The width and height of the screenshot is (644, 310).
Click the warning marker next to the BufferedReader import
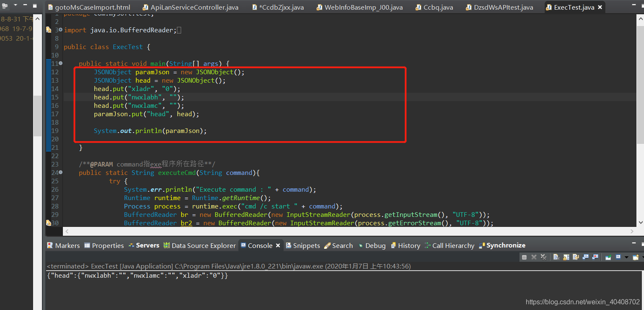(x=49, y=30)
